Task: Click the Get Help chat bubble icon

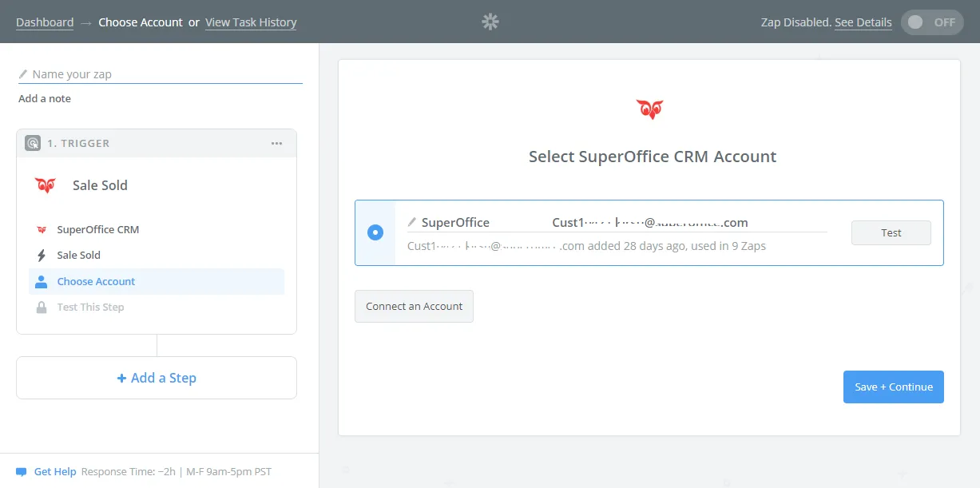Action: (22, 472)
